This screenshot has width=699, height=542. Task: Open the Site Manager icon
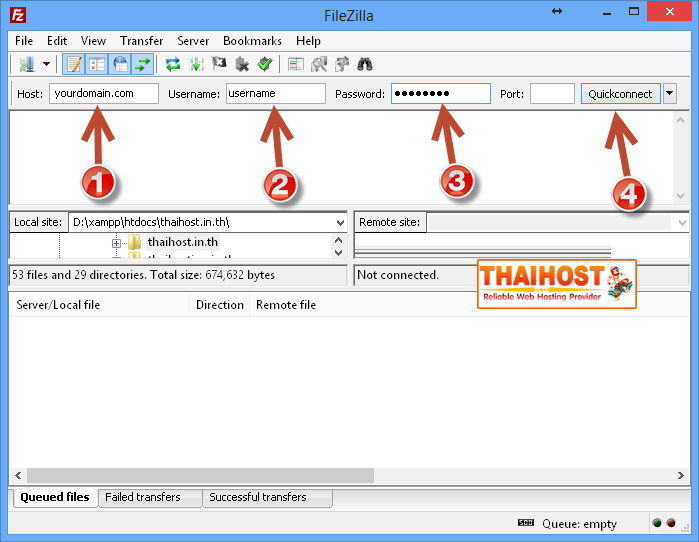[27, 64]
